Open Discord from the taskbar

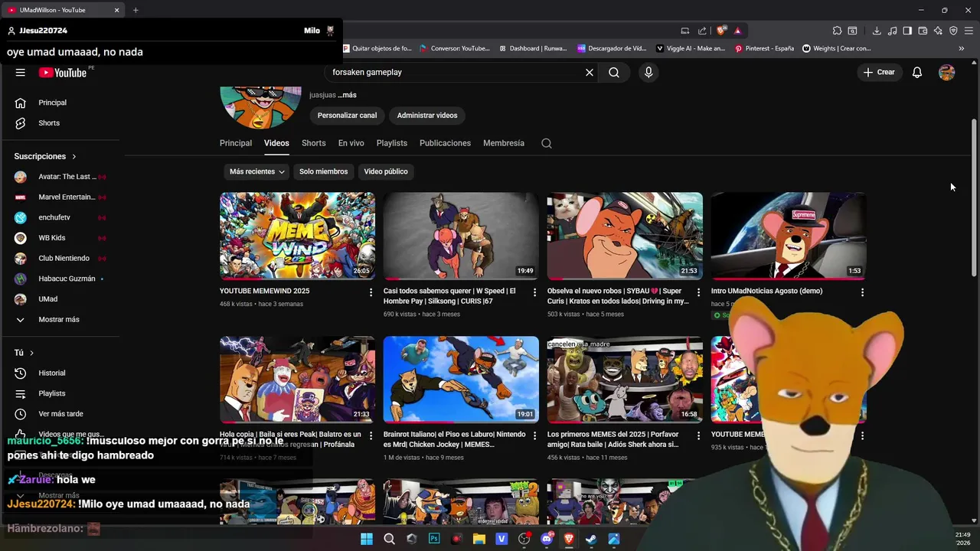[547, 539]
